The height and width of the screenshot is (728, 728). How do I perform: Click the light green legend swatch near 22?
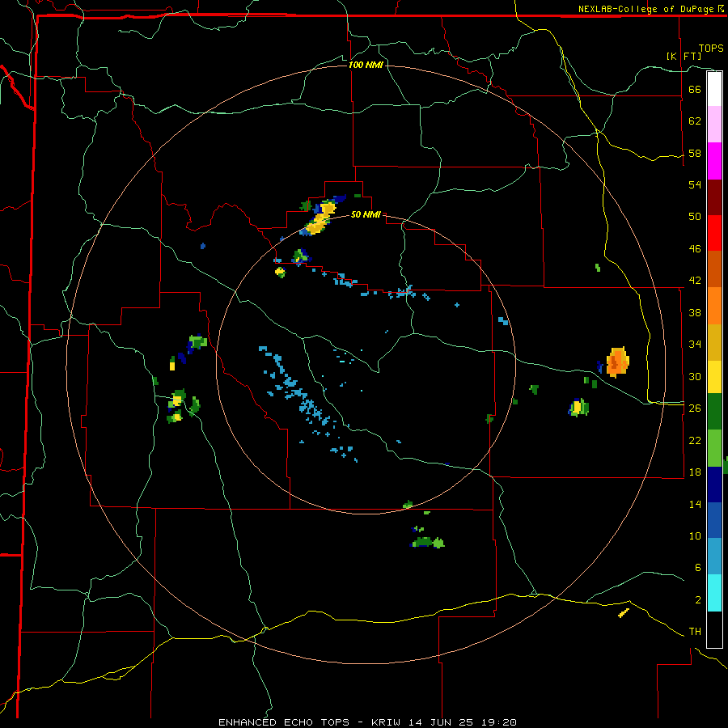click(x=714, y=448)
